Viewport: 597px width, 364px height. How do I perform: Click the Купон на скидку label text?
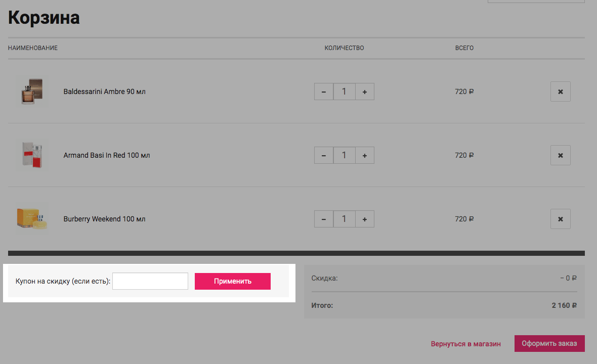(63, 282)
